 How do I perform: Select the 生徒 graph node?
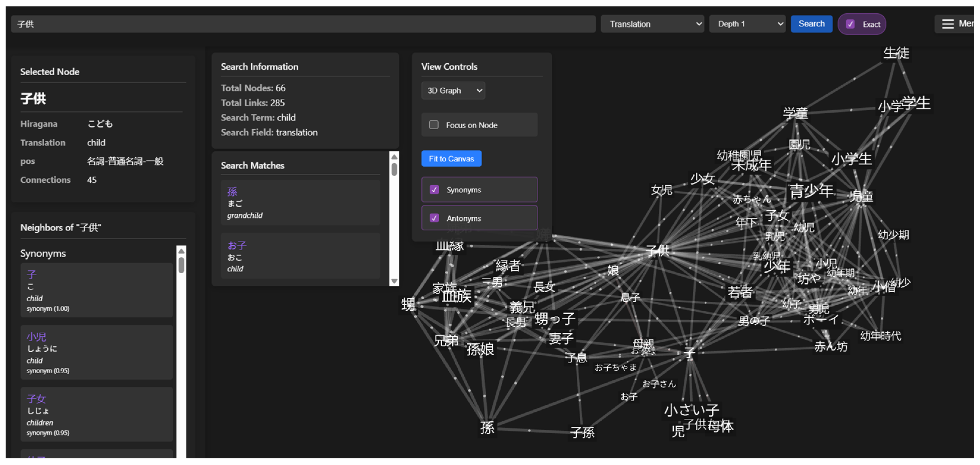[896, 53]
